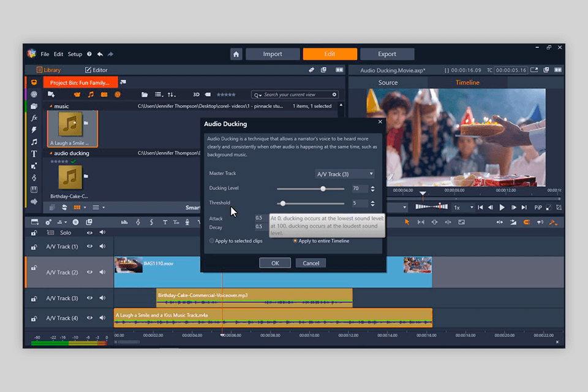The height and width of the screenshot is (392, 588).
Task: Click the Ducking Level slider handle
Action: pyautogui.click(x=323, y=189)
